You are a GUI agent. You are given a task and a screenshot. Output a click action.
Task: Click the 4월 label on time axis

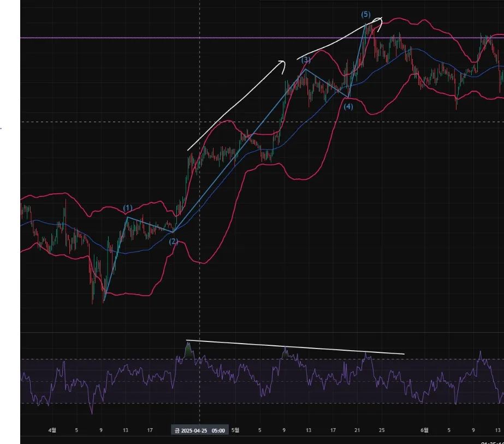pyautogui.click(x=52, y=430)
